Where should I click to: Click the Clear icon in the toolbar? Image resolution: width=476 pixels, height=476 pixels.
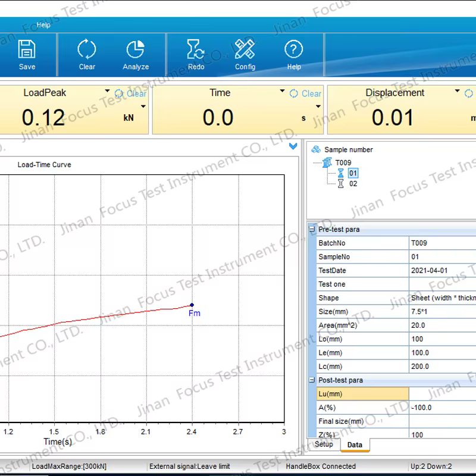[x=87, y=49]
